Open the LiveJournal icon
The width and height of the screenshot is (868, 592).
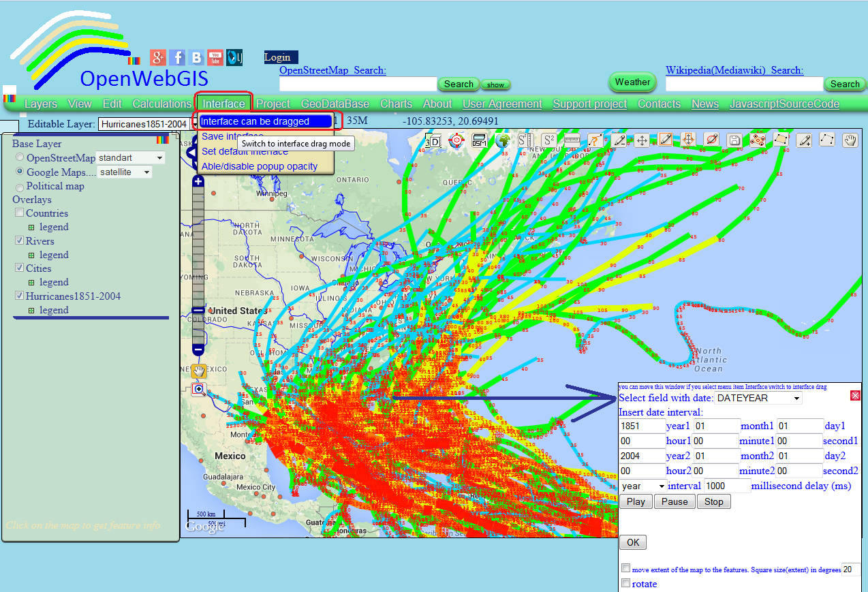pos(234,58)
